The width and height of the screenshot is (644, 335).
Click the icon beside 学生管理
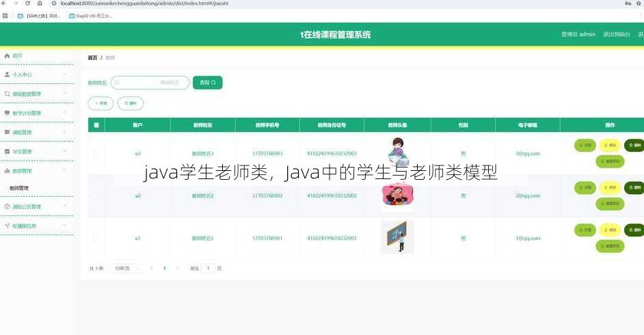[7, 151]
